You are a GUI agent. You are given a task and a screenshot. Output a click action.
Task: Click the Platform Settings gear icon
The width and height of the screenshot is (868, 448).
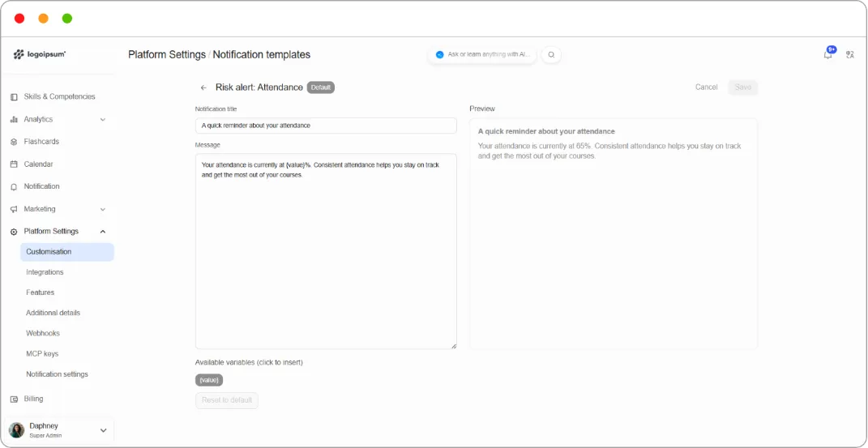coord(14,232)
